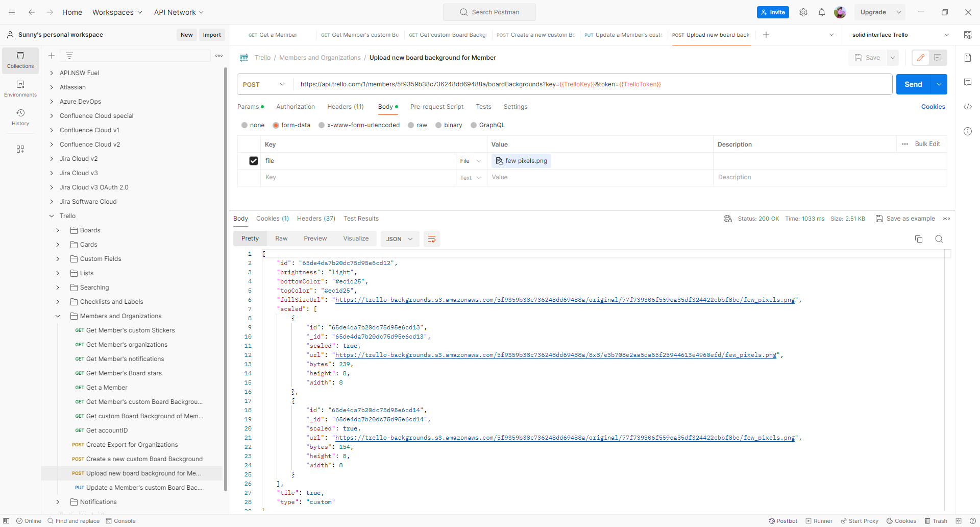Click the Invite button

coord(773,12)
